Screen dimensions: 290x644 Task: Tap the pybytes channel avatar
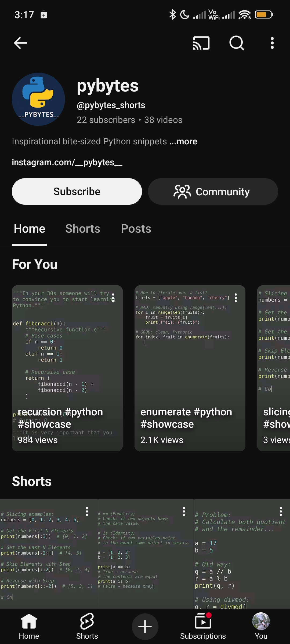pyautogui.click(x=38, y=99)
